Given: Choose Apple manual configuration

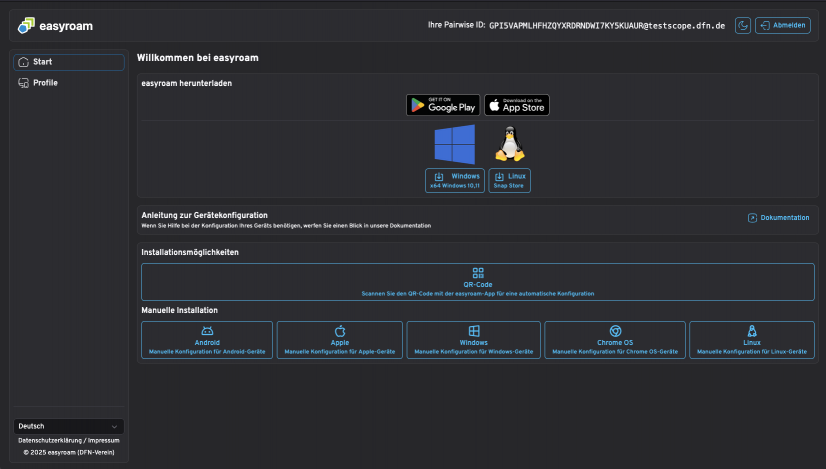Looking at the screenshot, I should point(340,340).
